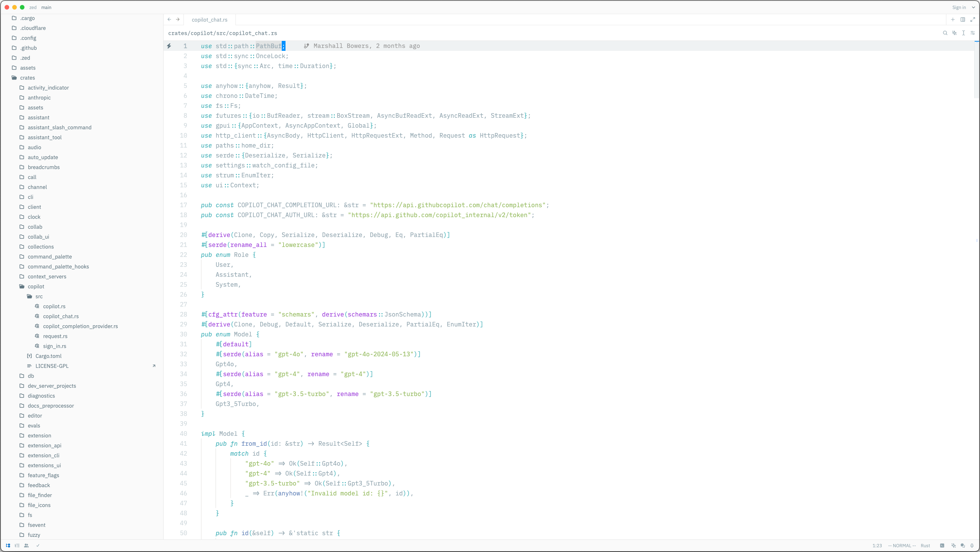Toggle the project panel icon in status bar
This screenshot has height=552, width=980.
click(8, 546)
